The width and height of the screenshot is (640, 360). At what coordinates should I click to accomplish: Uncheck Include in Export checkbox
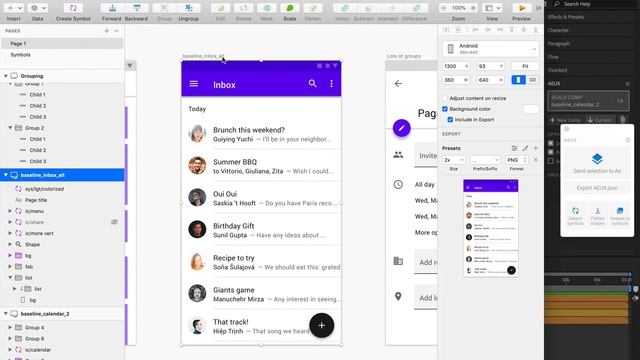[450, 120]
